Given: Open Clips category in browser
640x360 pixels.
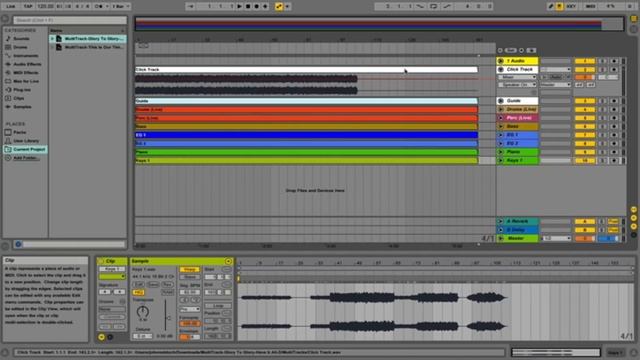Looking at the screenshot, I should click(19, 98).
